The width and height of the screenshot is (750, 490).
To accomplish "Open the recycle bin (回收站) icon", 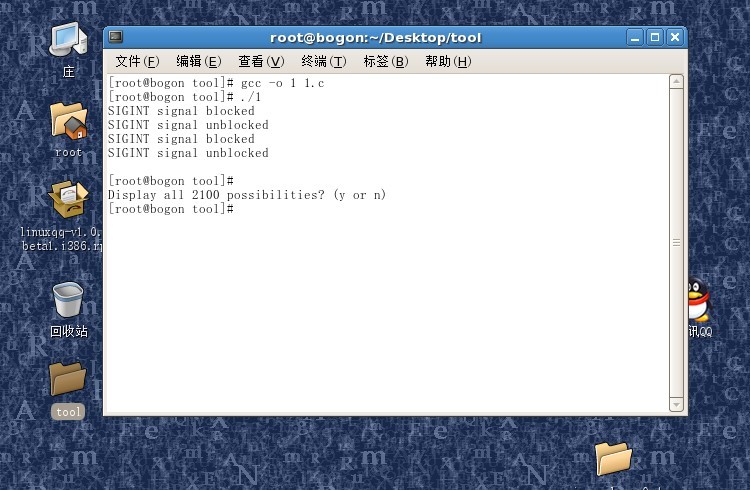I will [68, 300].
